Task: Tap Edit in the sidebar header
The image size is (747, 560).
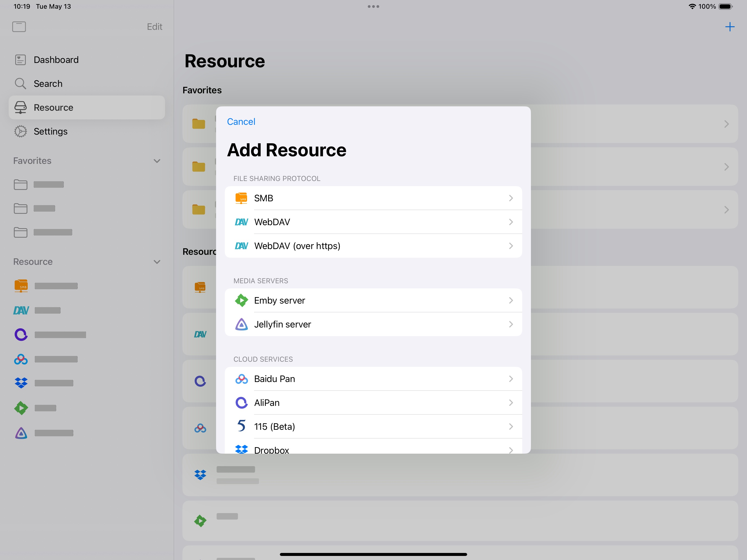Action: pos(154,27)
